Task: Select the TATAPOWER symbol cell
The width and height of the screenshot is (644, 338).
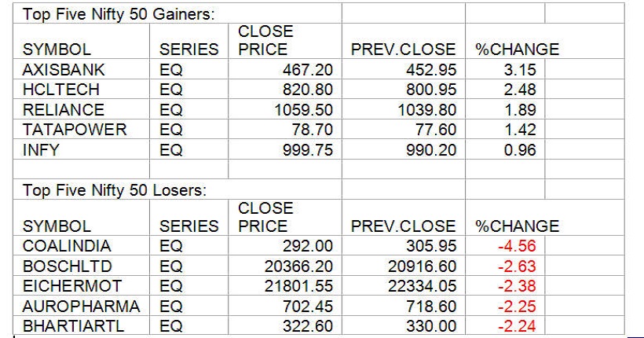Action: pos(74,129)
